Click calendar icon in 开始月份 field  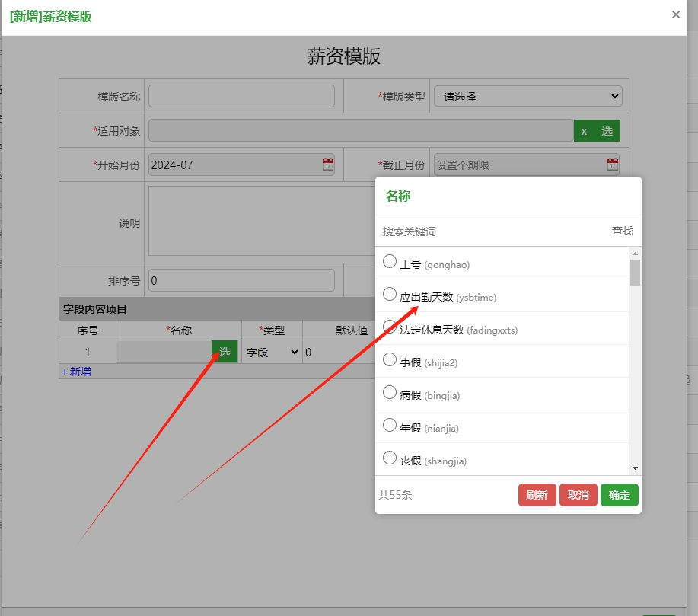328,164
